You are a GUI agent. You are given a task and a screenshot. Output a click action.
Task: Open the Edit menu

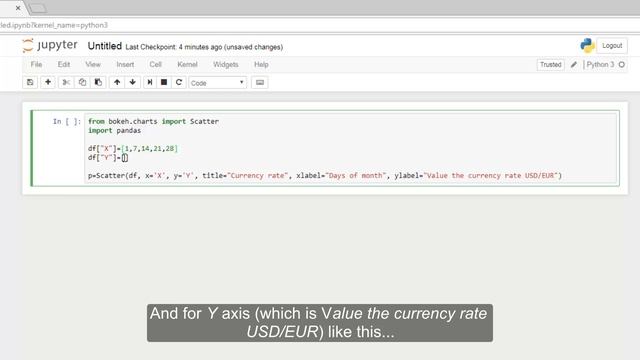[x=64, y=64]
